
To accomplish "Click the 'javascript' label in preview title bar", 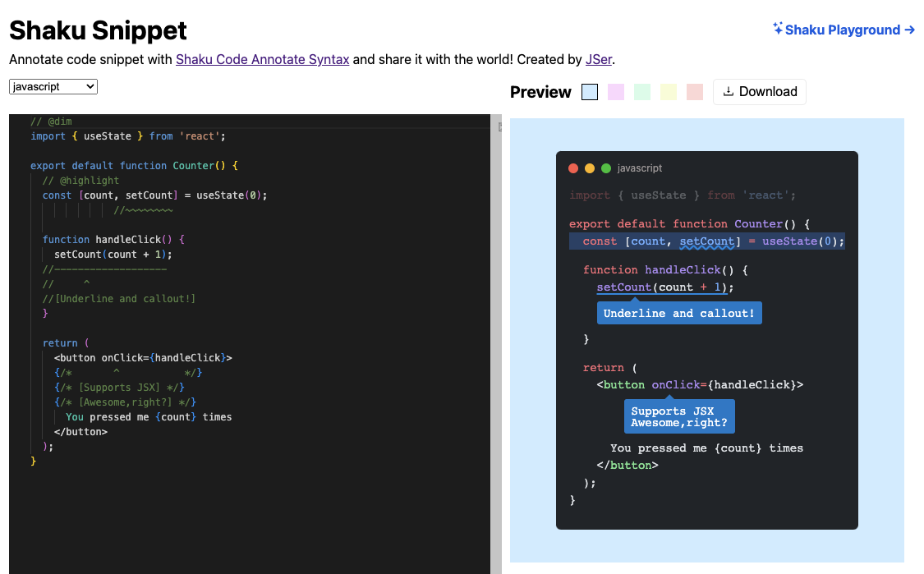I will pyautogui.click(x=639, y=168).
